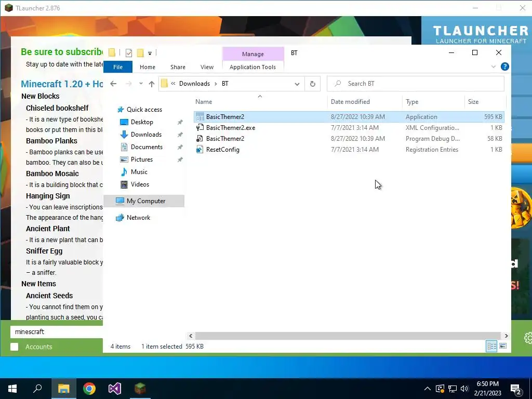Open Visual Studio from the taskbar
This screenshot has width=532, height=399.
115,388
